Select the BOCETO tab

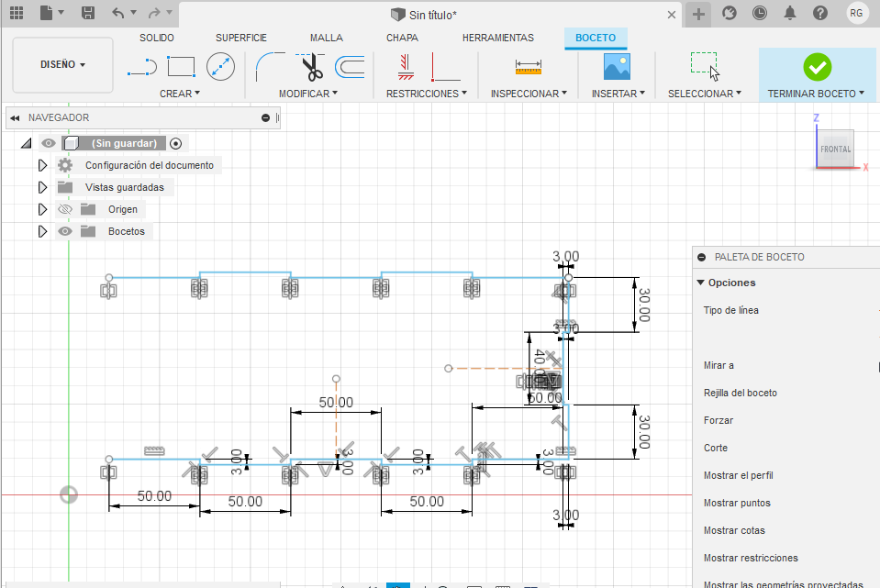point(596,38)
